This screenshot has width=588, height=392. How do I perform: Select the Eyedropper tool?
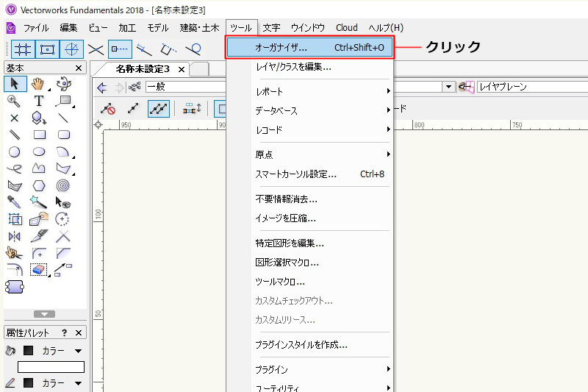pos(14,202)
